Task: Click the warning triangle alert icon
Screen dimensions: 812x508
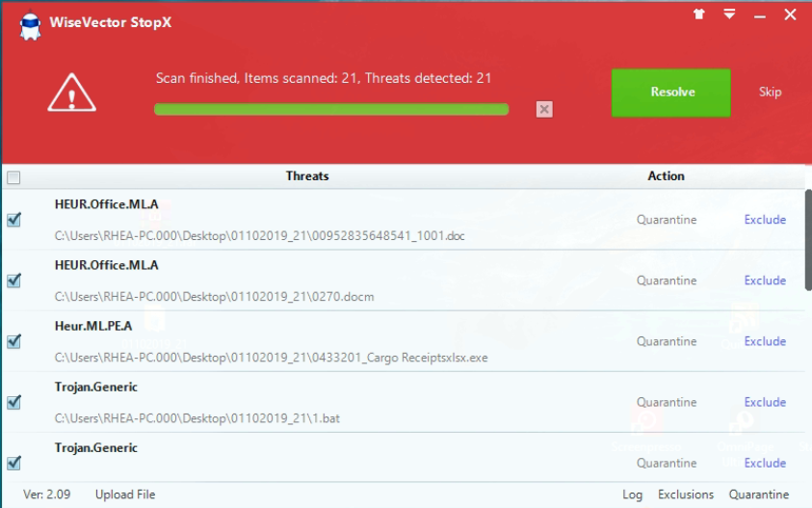Action: 72,93
